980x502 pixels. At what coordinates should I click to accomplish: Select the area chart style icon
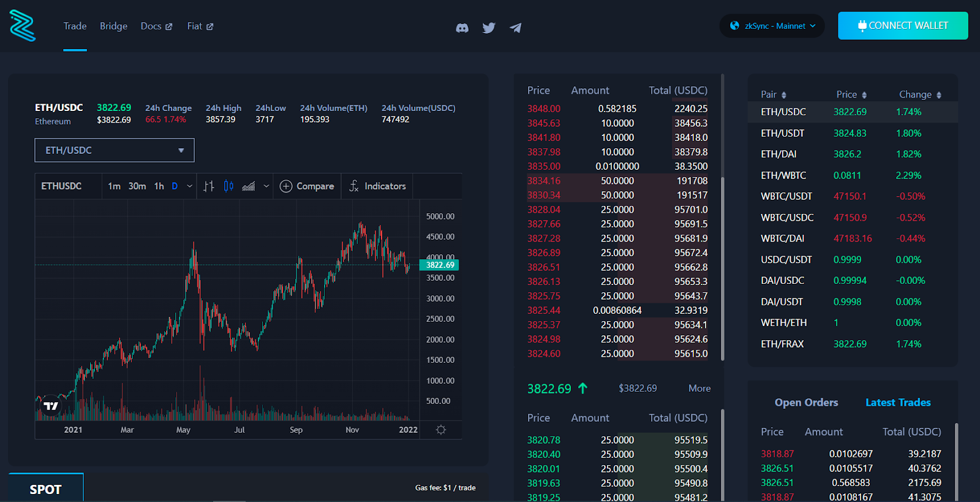[248, 186]
